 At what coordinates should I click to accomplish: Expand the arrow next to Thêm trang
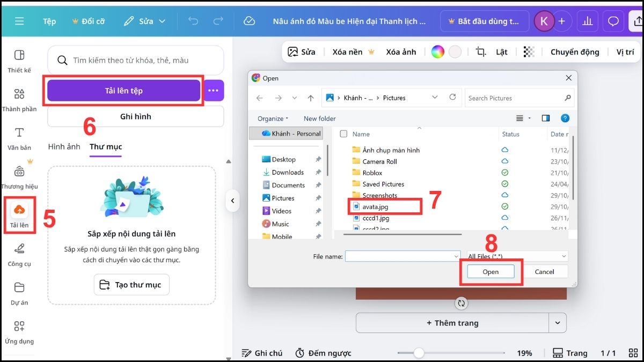[557, 322]
